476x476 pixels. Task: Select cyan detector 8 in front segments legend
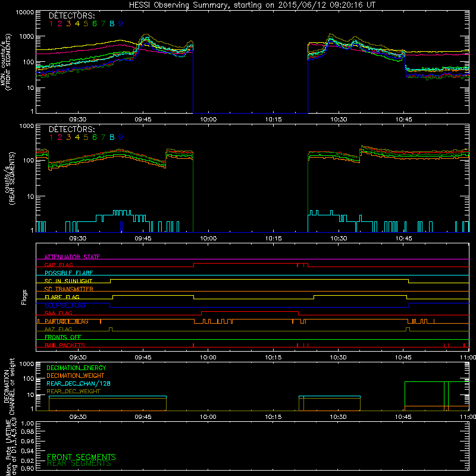[x=112, y=24]
